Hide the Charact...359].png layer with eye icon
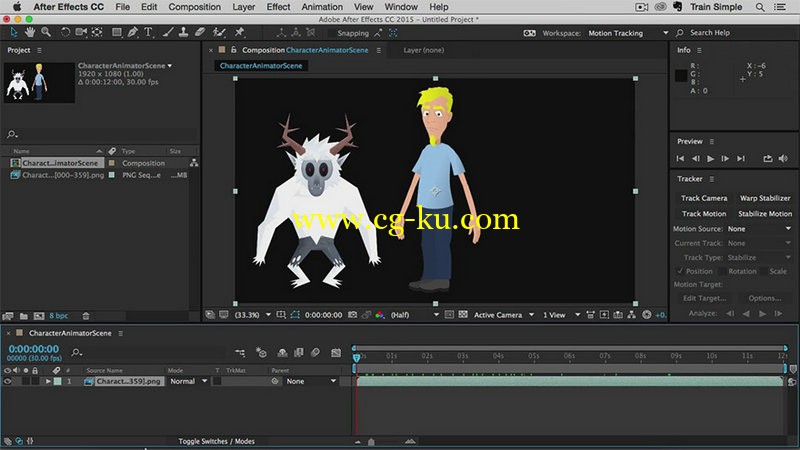This screenshot has height=450, width=800. [7, 381]
